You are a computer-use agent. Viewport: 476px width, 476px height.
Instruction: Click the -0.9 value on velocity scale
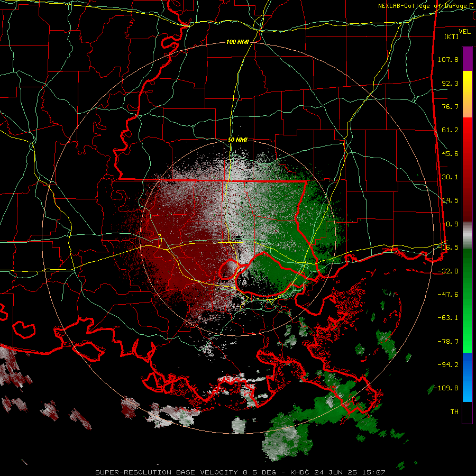click(x=450, y=224)
